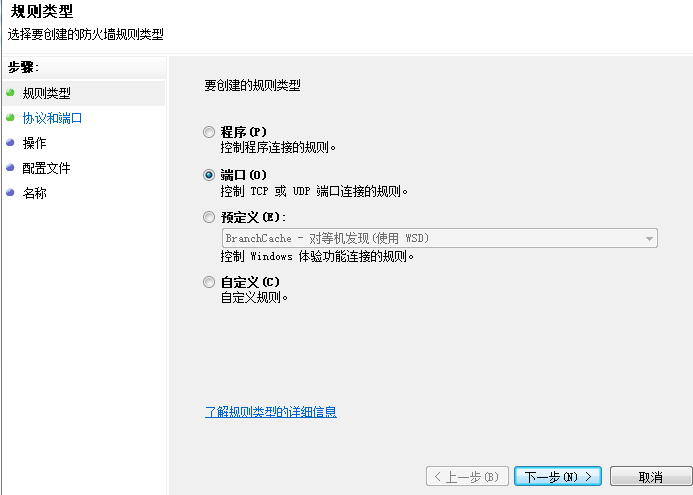Navigate to the 名称 step label
Image resolution: width=693 pixels, height=495 pixels.
[x=34, y=193]
